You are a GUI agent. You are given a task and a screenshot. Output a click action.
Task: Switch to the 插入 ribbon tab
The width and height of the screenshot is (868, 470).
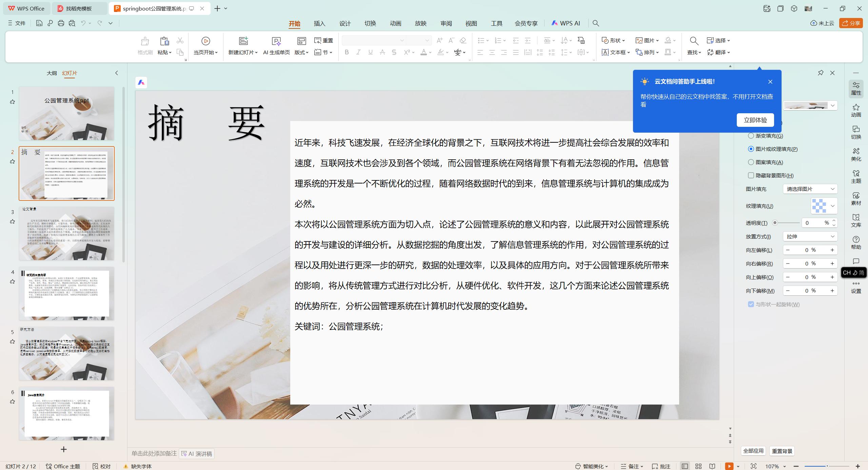point(319,23)
